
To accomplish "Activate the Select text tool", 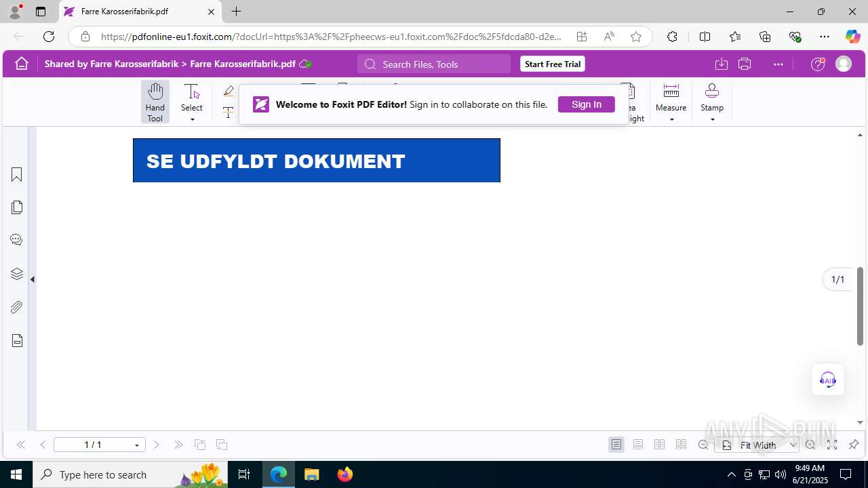I will point(192,97).
